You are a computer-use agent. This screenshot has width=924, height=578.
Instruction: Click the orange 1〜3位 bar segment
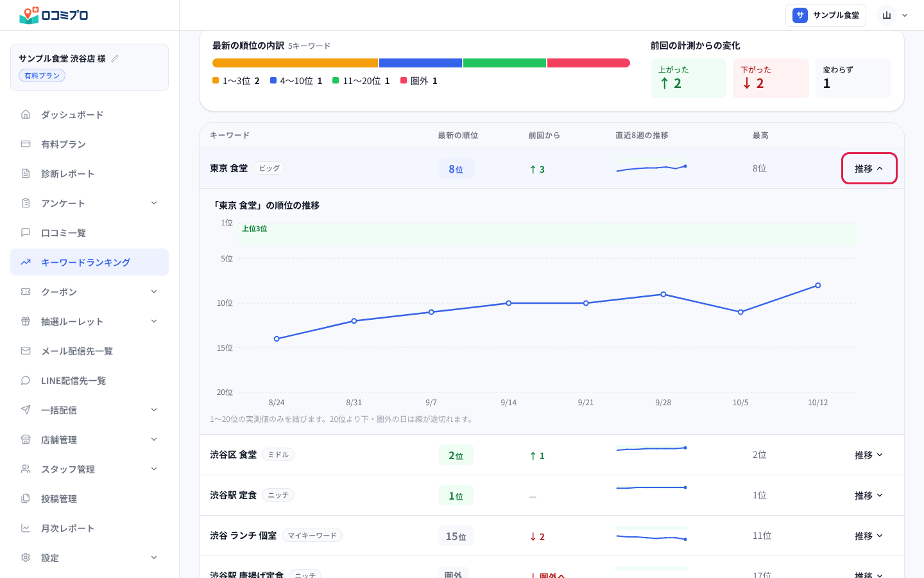coord(295,63)
